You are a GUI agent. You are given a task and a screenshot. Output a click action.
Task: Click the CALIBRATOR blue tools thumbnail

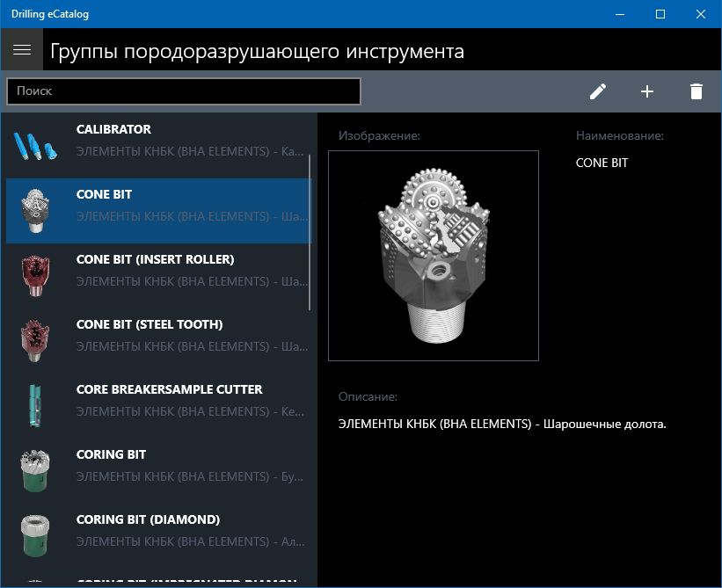pos(35,146)
